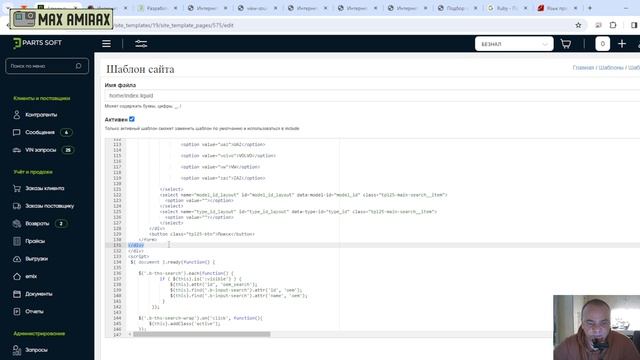
Task: Open Заказы поставщику in the sidebar
Action: [49, 206]
